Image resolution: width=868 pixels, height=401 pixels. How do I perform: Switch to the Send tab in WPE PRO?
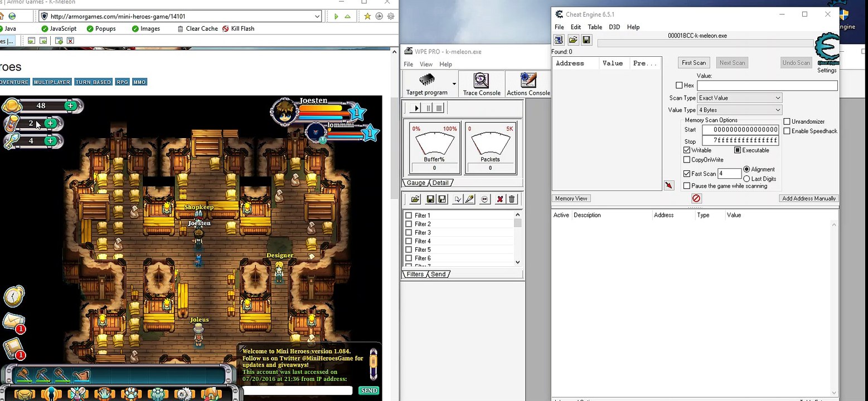tap(438, 274)
